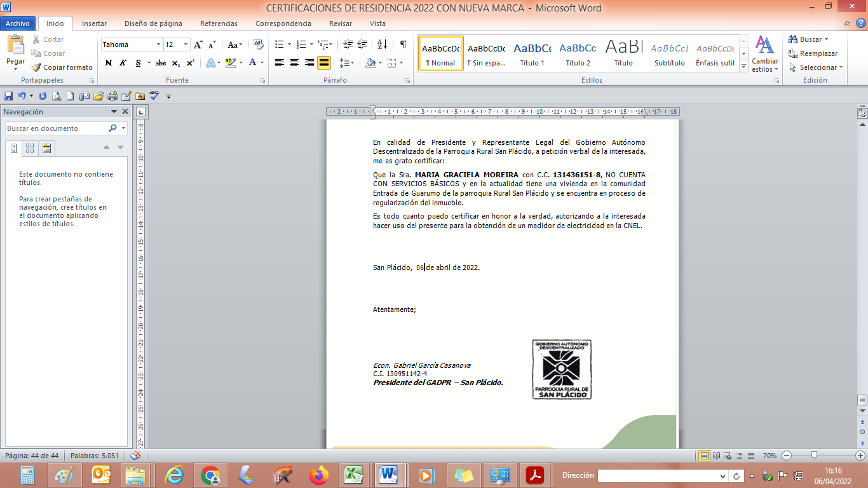Click the strikethrough abc icon

(x=161, y=63)
